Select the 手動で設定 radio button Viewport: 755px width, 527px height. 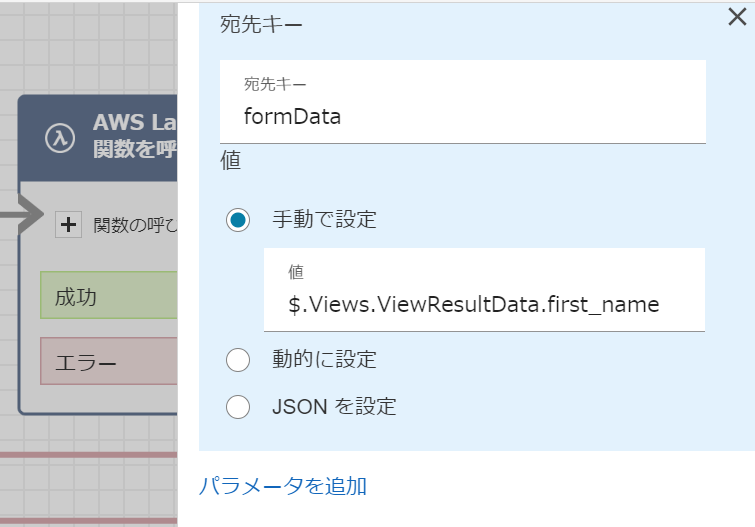(x=238, y=220)
